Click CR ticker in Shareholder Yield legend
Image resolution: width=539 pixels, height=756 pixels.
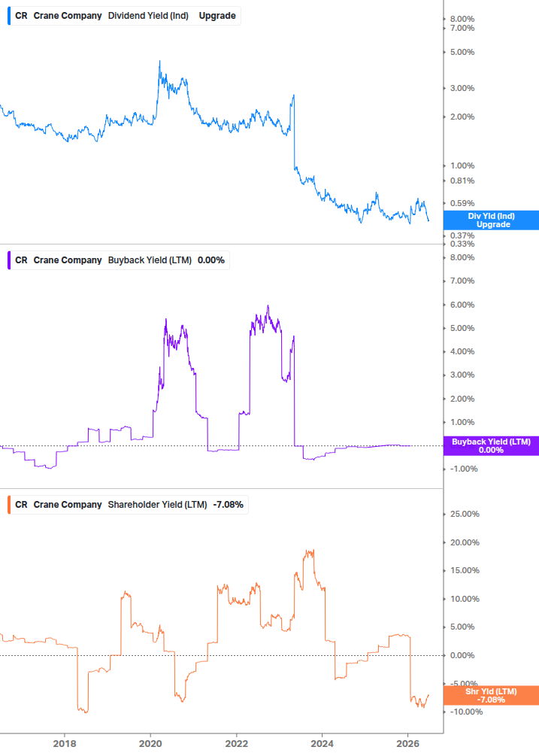(21, 505)
